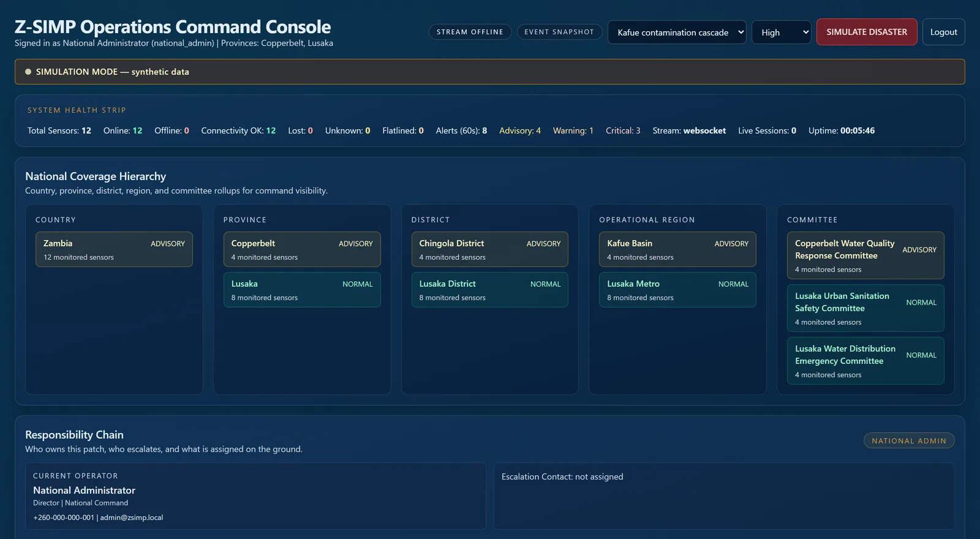Screen dimensions: 980x539
Task: Select the Lusaka Metro region card
Action: (677, 290)
